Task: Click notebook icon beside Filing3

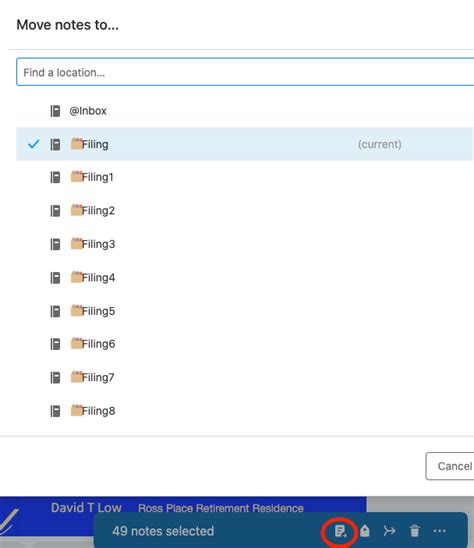Action: tap(55, 244)
